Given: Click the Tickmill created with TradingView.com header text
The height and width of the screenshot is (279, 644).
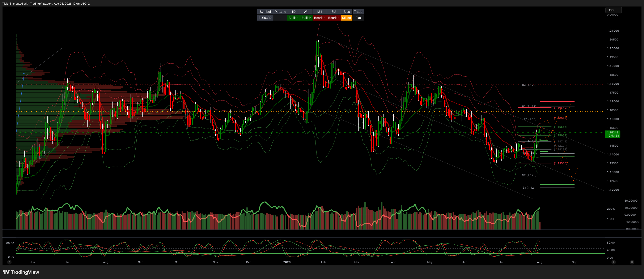Looking at the screenshot, I should coord(46,4).
